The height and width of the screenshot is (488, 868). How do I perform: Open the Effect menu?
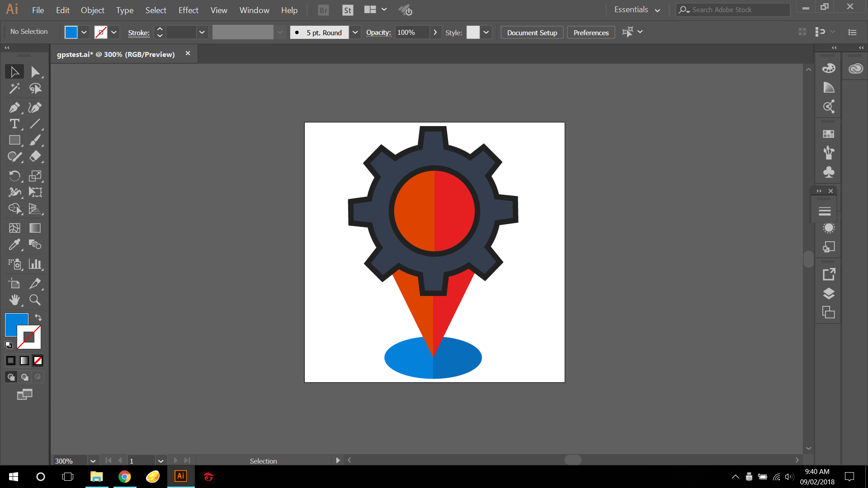coord(188,10)
